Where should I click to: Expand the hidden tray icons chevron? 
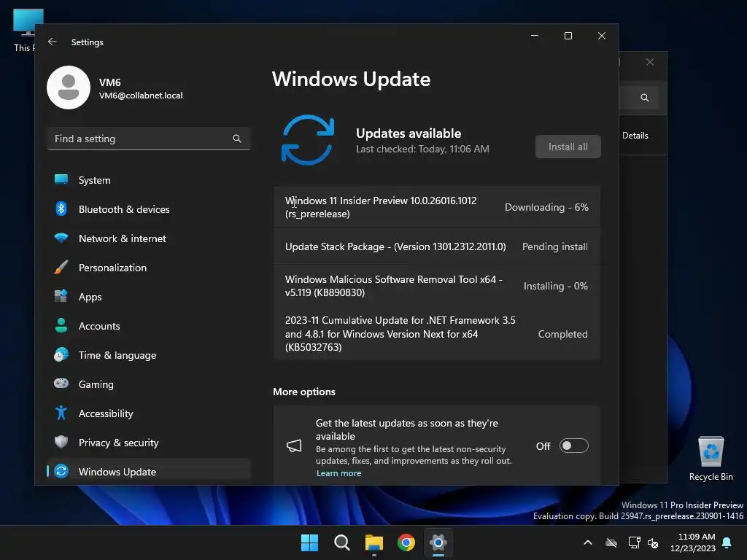[x=588, y=542]
